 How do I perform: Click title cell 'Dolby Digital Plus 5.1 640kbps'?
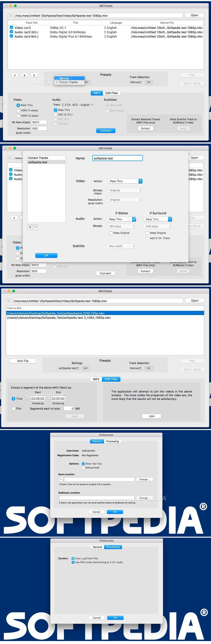coord(71,37)
